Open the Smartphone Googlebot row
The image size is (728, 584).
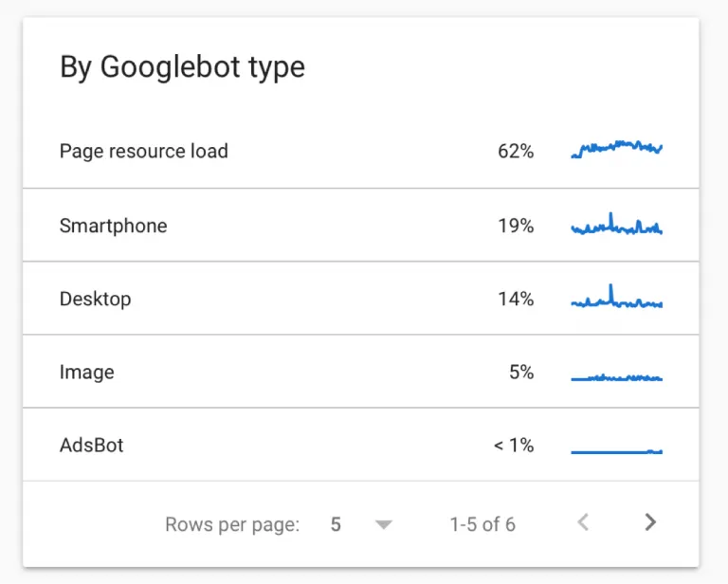point(361,225)
